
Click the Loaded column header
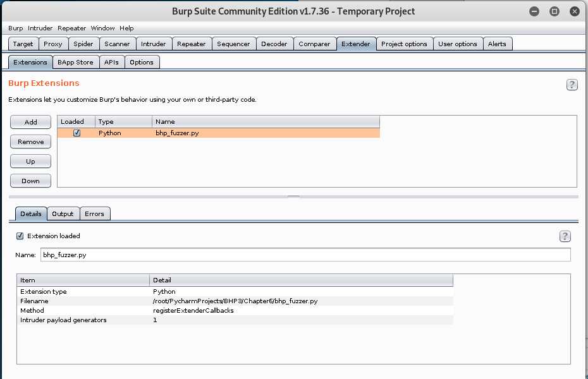tap(76, 122)
